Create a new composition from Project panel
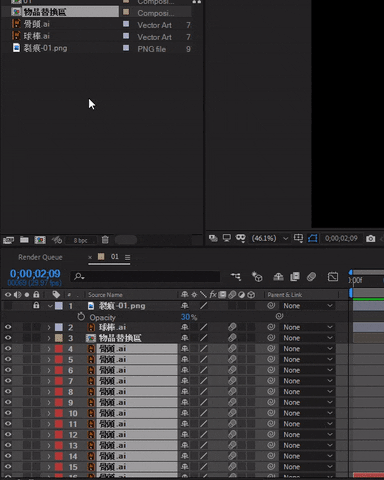 (40, 240)
